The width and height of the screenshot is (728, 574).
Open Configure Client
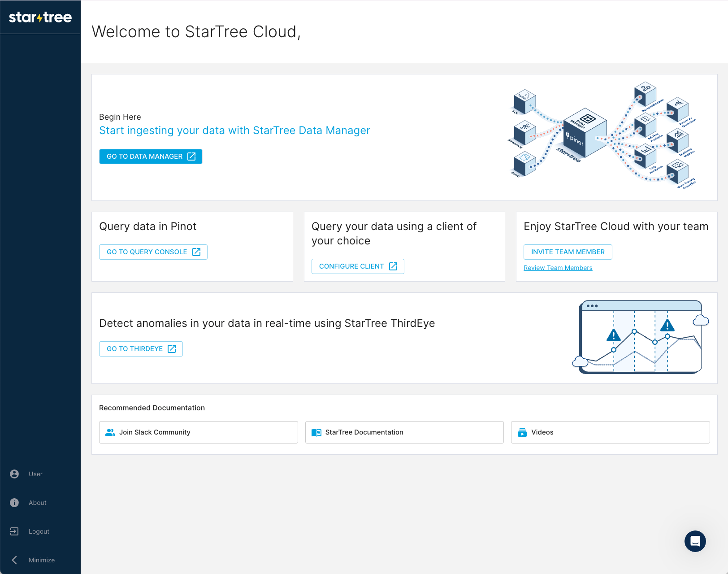point(357,266)
